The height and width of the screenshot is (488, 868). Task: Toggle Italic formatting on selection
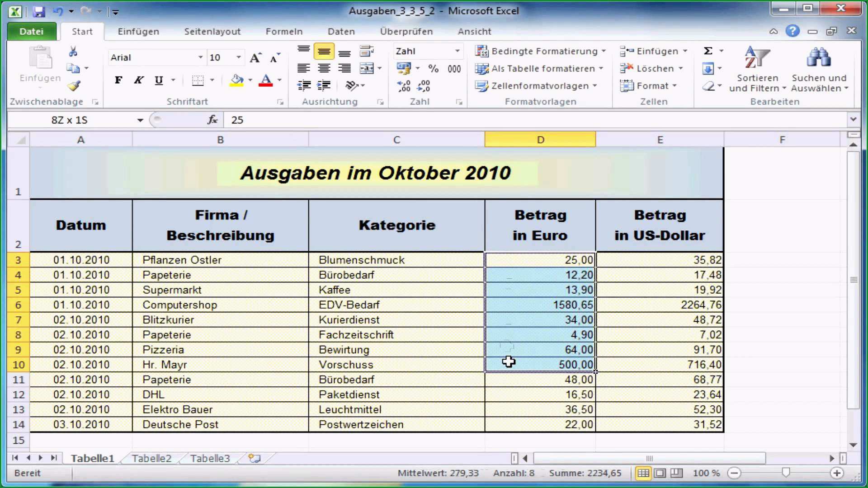138,80
